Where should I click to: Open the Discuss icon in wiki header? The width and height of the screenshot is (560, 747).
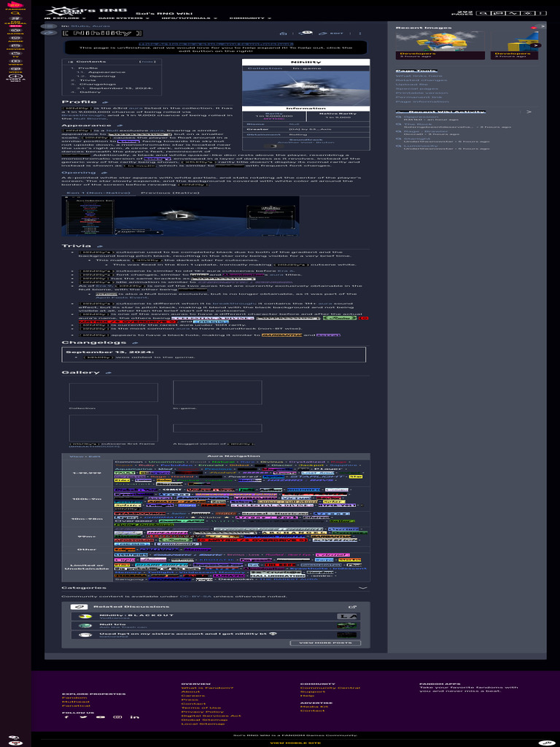(498, 13)
